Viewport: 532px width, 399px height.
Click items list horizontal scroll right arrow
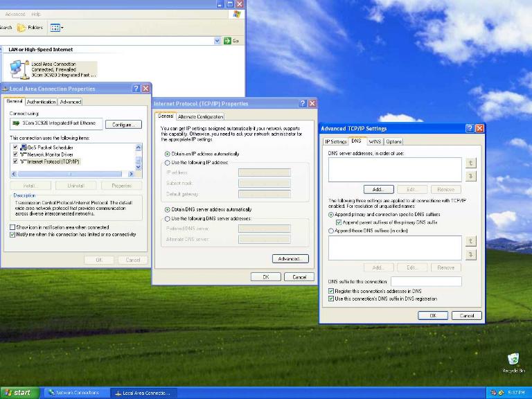tap(131, 174)
